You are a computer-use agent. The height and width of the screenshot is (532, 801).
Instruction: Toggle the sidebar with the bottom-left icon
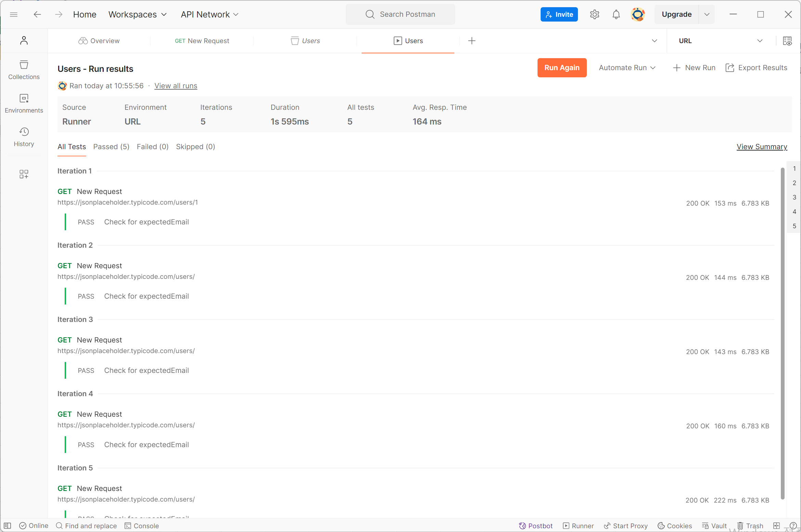coord(8,526)
